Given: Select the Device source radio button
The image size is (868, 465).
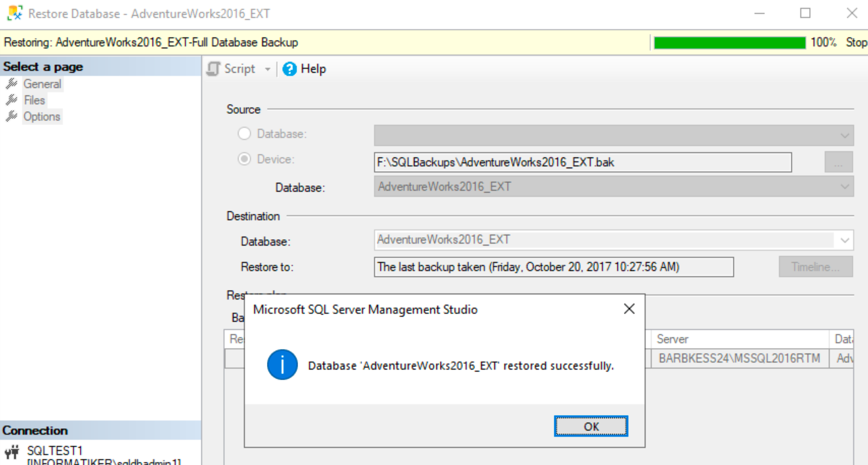Looking at the screenshot, I should pos(244,159).
